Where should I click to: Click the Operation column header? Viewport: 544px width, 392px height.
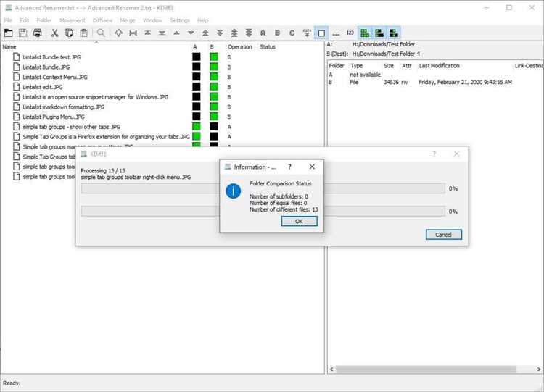click(240, 47)
